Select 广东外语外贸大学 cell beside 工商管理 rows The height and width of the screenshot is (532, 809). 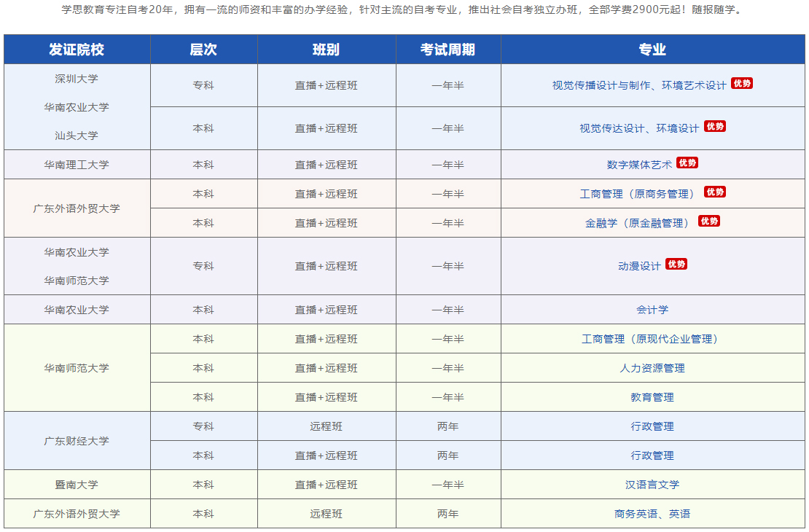77,208
